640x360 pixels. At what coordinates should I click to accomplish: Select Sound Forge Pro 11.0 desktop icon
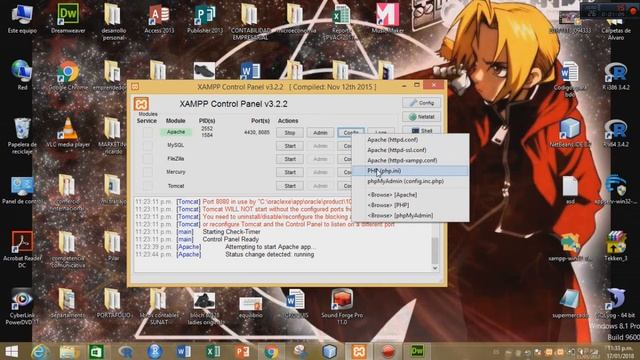click(x=342, y=307)
